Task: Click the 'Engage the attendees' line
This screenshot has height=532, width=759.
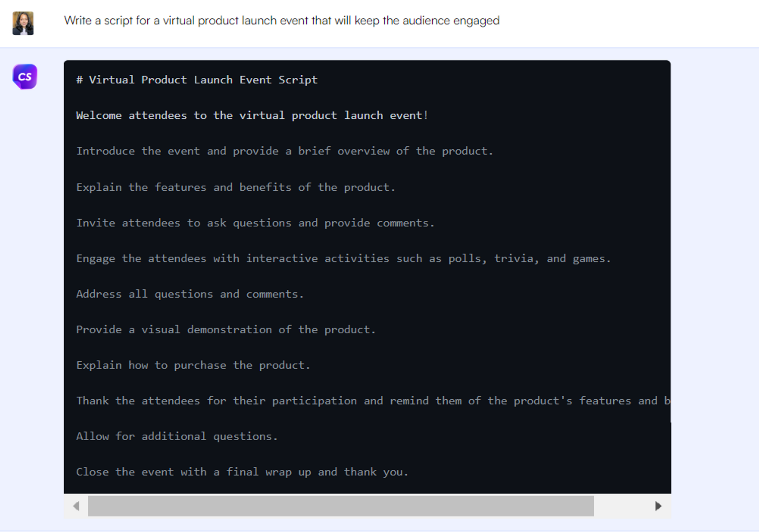Action: coord(343,258)
